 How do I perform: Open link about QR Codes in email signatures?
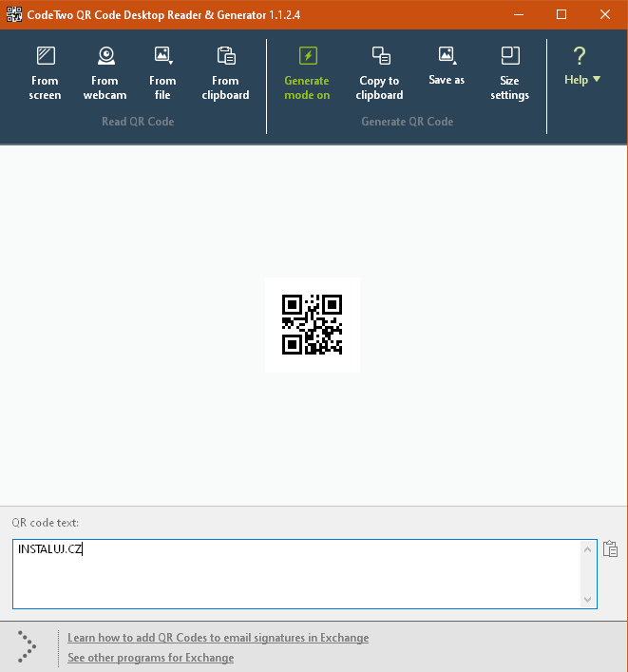219,638
